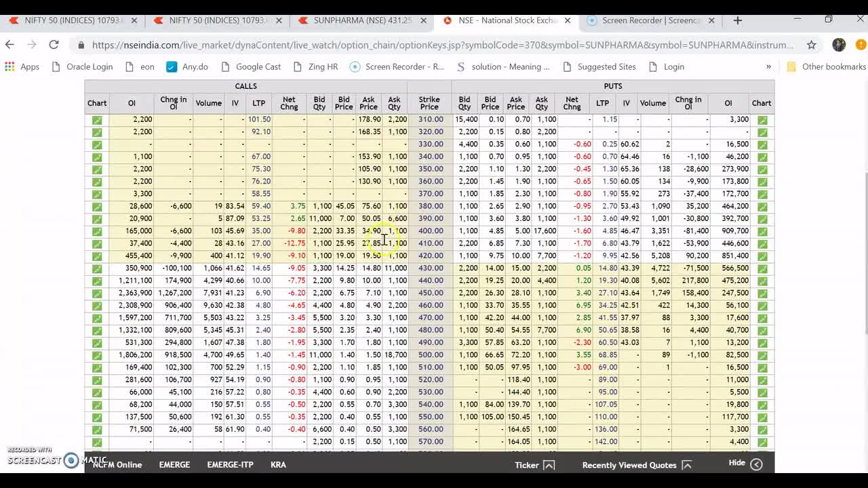Open Suggested Sites bookmark

(599, 66)
